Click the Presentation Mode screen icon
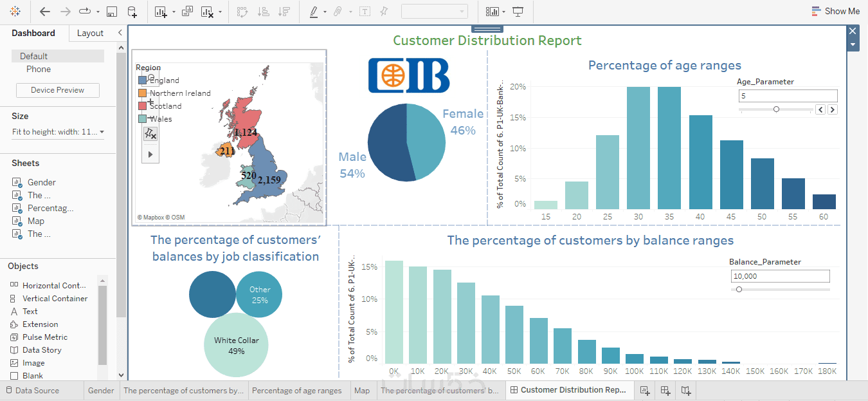This screenshot has width=868, height=401. pyautogui.click(x=518, y=12)
